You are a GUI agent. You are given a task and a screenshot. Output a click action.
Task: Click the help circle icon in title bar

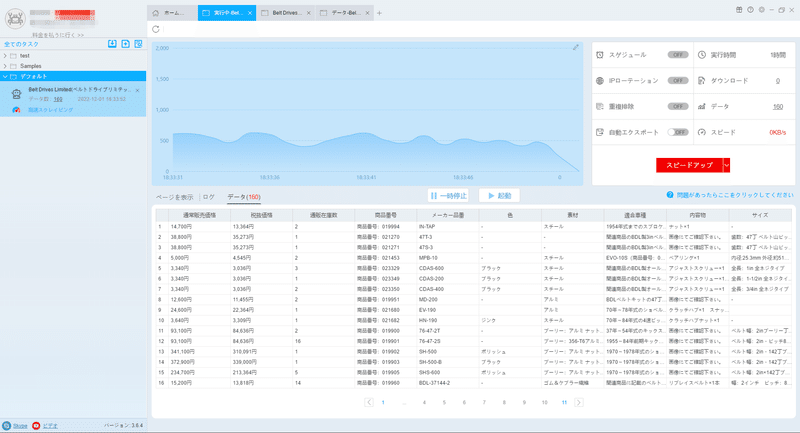[x=751, y=10]
